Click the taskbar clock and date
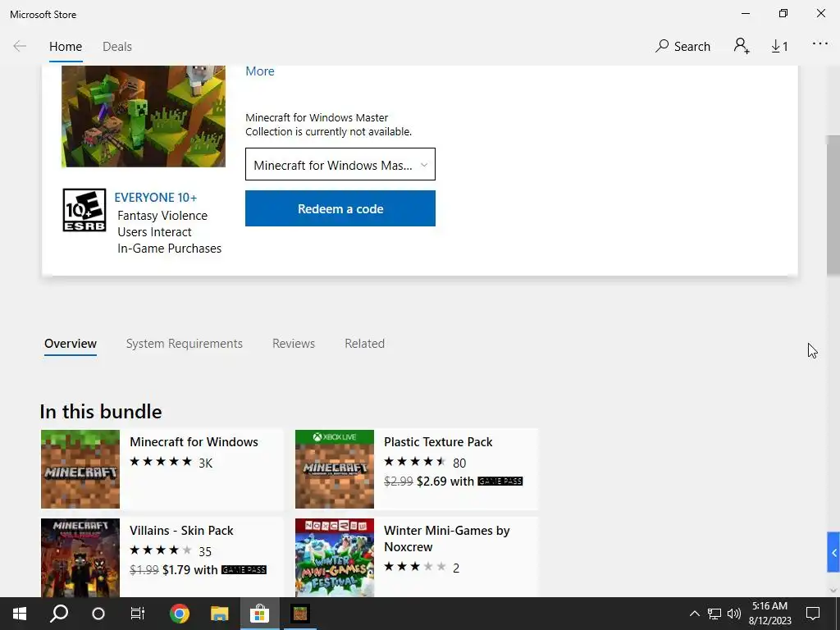The height and width of the screenshot is (630, 840). click(769, 614)
